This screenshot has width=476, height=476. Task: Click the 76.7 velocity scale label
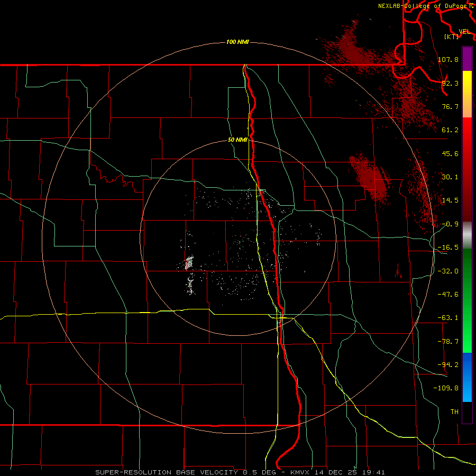pyautogui.click(x=450, y=106)
